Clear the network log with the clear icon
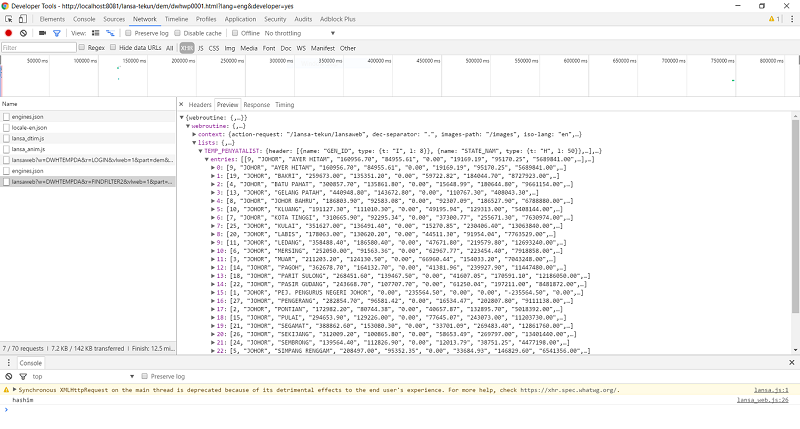Image resolution: width=800 pixels, height=429 pixels. coord(23,33)
